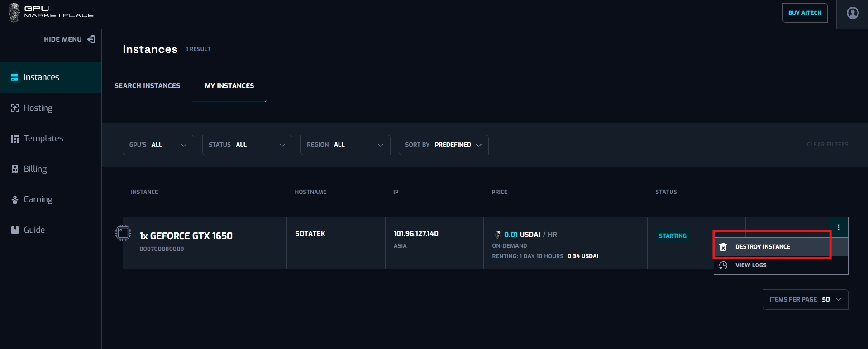Collapse sidebar with Hide Menu
868x349 pixels.
coord(69,39)
